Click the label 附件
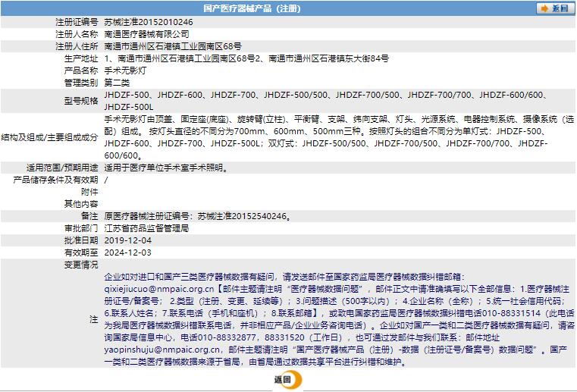The height and width of the screenshot is (392, 577). pos(89,192)
